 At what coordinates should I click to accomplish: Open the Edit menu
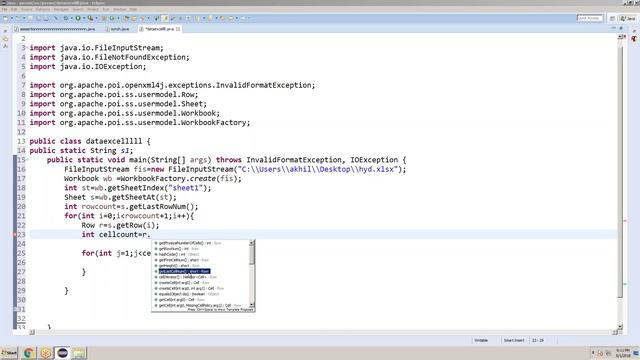click(x=14, y=9)
